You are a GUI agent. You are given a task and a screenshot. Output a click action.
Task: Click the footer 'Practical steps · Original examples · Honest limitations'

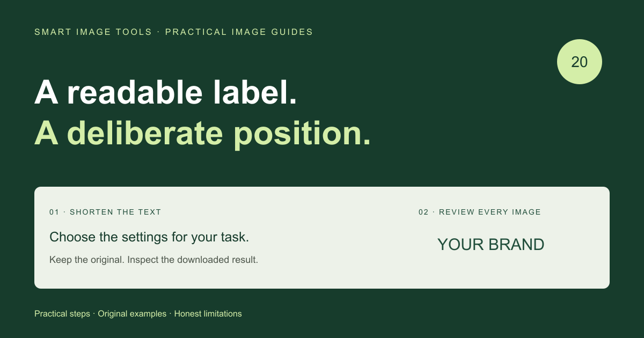tap(138, 314)
